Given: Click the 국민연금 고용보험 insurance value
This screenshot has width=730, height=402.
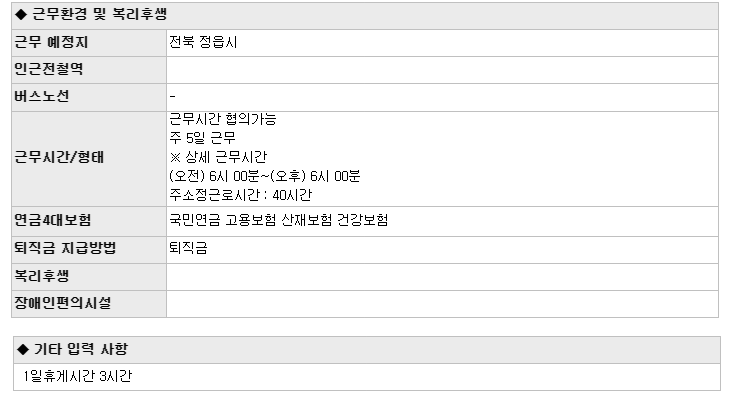Looking at the screenshot, I should point(278,220).
